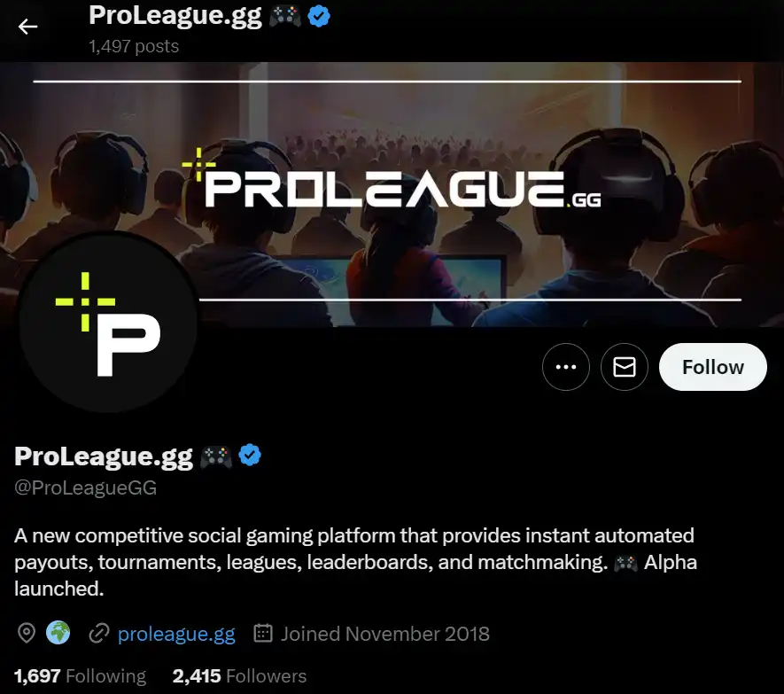
Task: Send a message via the envelope icon
Action: click(624, 367)
